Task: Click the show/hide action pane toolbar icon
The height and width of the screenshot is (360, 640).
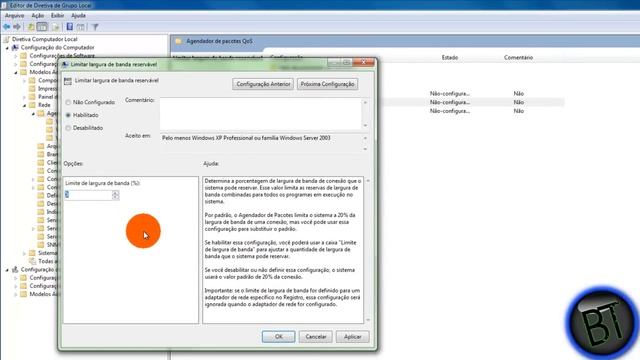Action: [x=81, y=27]
